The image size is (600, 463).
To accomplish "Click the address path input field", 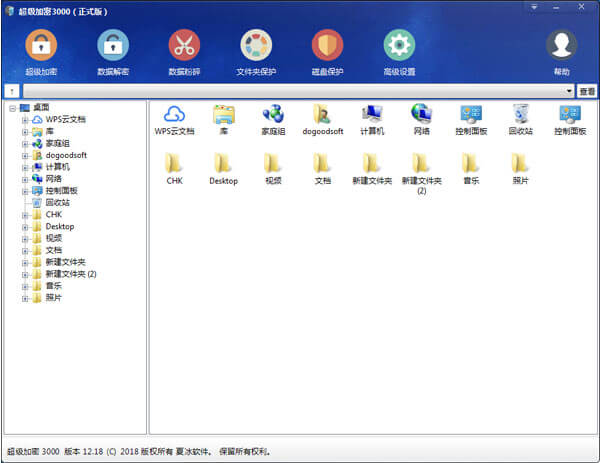I will pos(293,91).
